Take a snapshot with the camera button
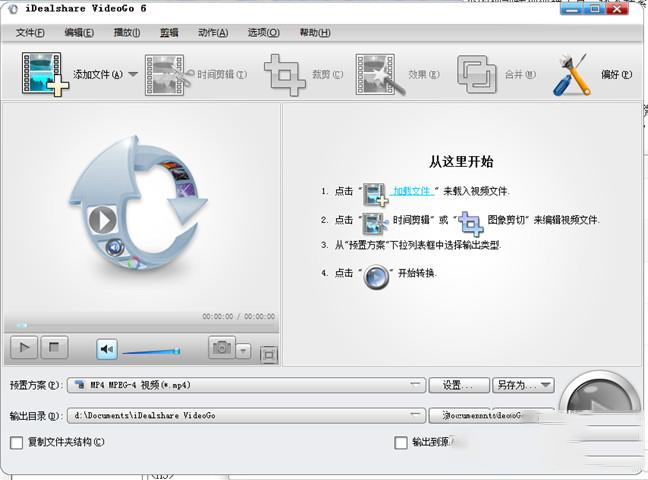Image resolution: width=648 pixels, height=480 pixels. [x=222, y=347]
